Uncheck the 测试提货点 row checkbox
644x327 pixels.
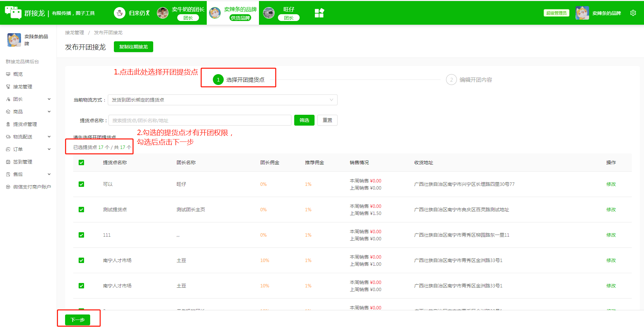(x=81, y=210)
